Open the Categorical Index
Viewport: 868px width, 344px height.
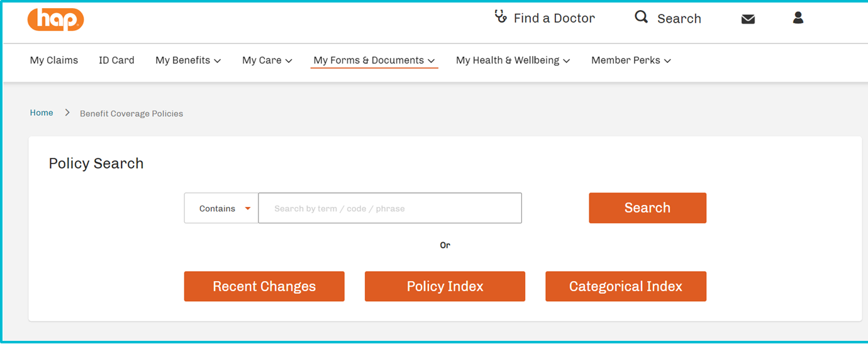tap(626, 286)
